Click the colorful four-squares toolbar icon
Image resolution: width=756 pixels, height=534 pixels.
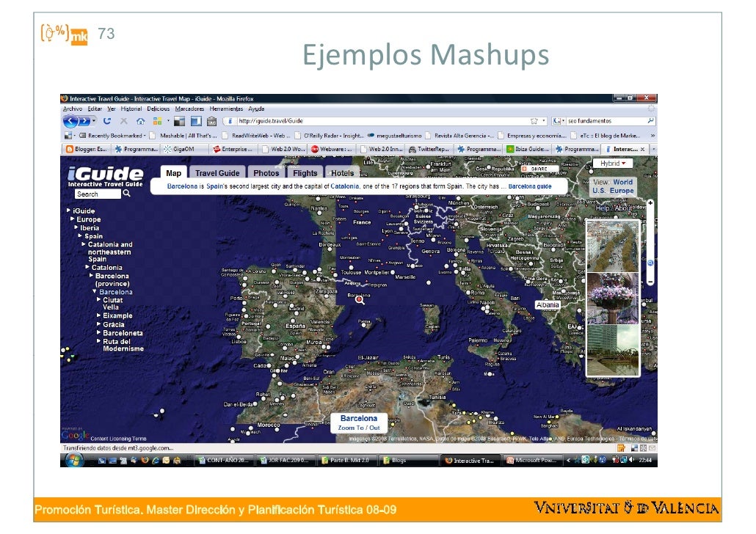pyautogui.click(x=157, y=121)
